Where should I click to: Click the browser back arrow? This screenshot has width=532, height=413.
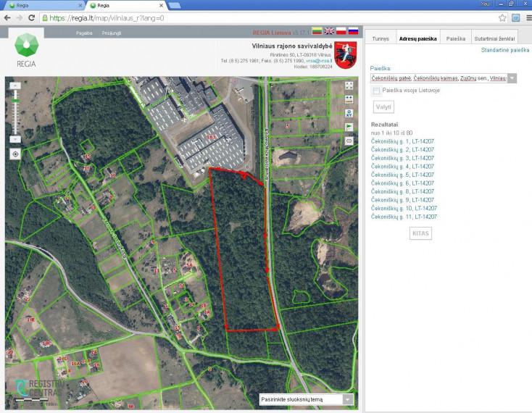click(x=7, y=17)
